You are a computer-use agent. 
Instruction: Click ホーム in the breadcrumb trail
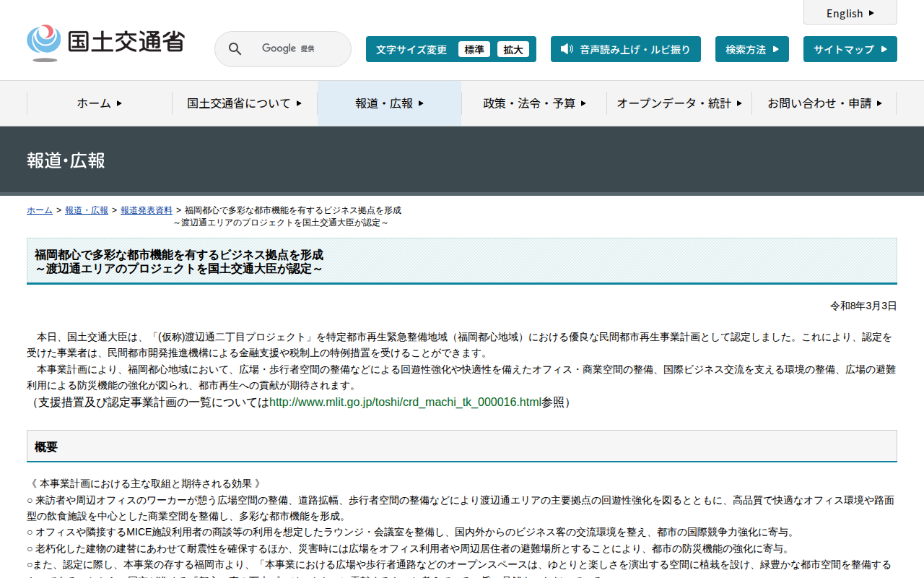tap(39, 210)
